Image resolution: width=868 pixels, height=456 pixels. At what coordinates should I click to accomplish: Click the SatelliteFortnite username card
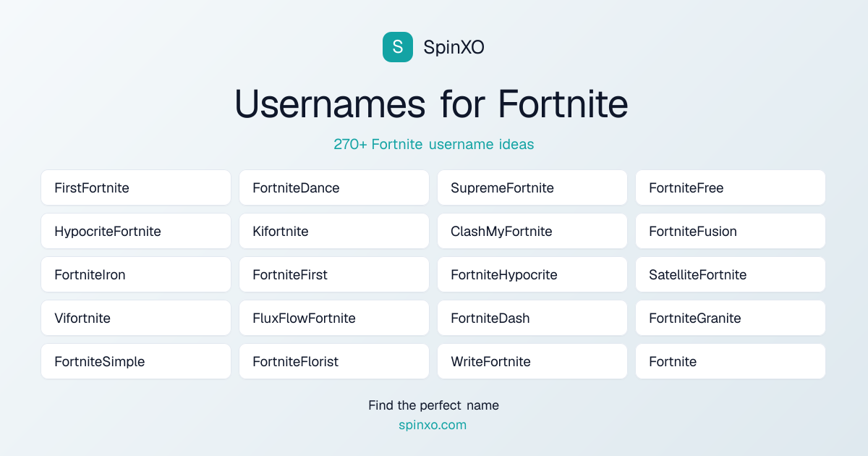pyautogui.click(x=731, y=274)
